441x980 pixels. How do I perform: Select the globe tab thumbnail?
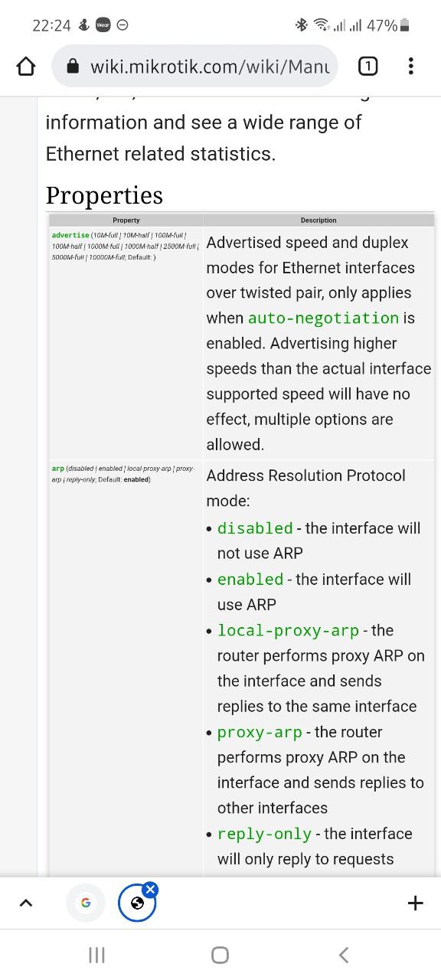(137, 904)
